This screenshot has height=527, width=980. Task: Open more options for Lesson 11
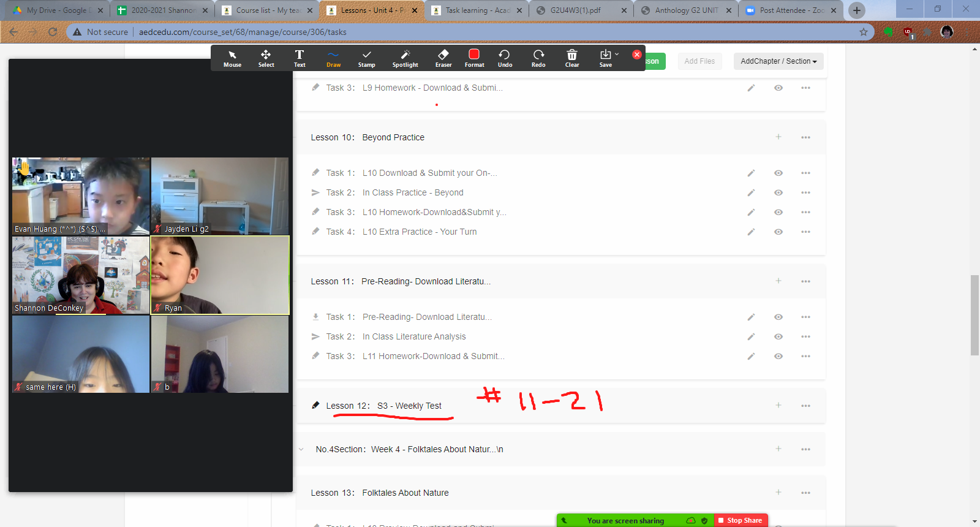click(x=805, y=281)
